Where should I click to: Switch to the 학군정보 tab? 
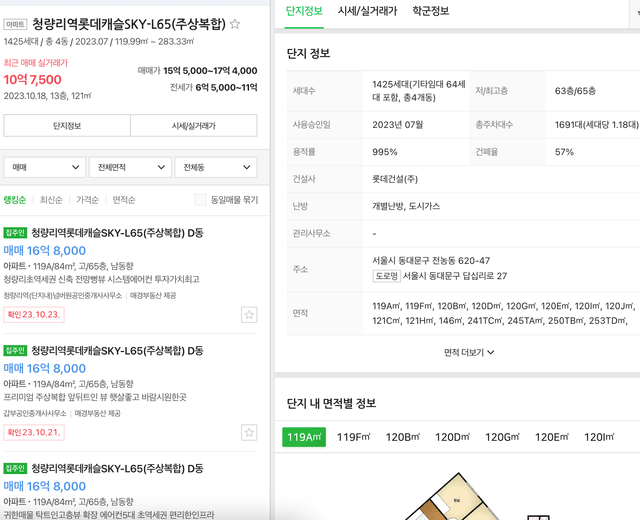(431, 11)
